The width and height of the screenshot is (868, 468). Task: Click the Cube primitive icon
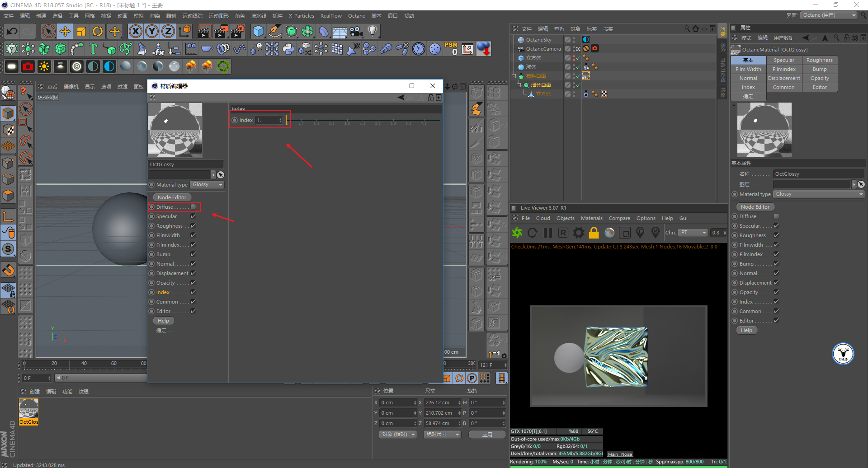(x=258, y=31)
